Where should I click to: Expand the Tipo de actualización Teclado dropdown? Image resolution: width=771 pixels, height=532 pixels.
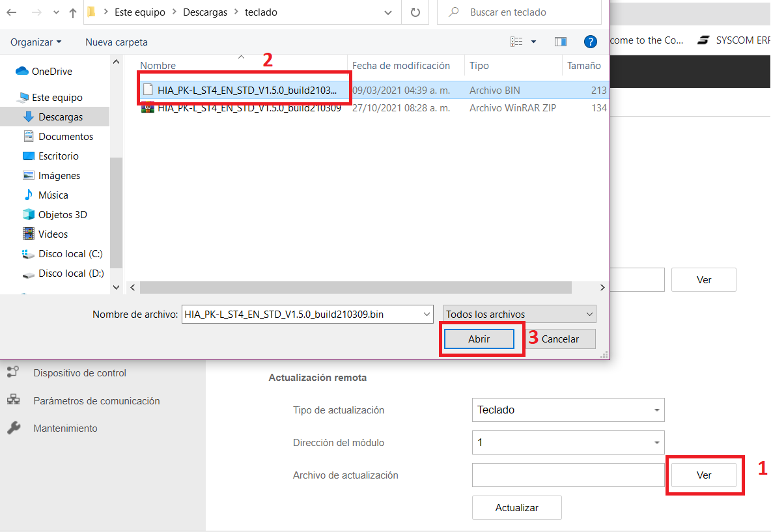click(568, 410)
